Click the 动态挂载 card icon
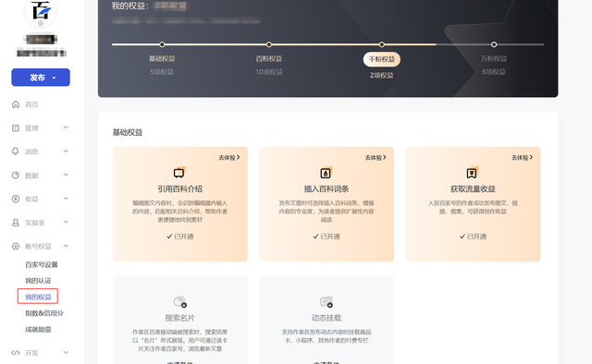 point(327,302)
